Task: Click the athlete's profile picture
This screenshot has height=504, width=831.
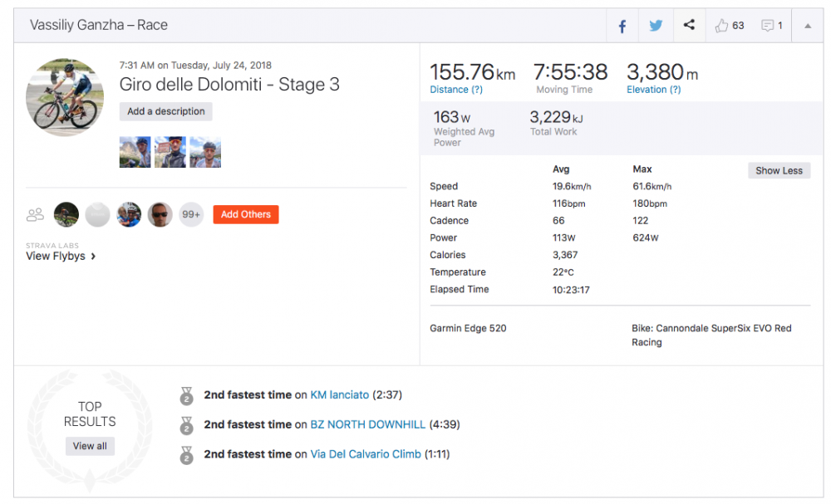Action: tap(65, 97)
